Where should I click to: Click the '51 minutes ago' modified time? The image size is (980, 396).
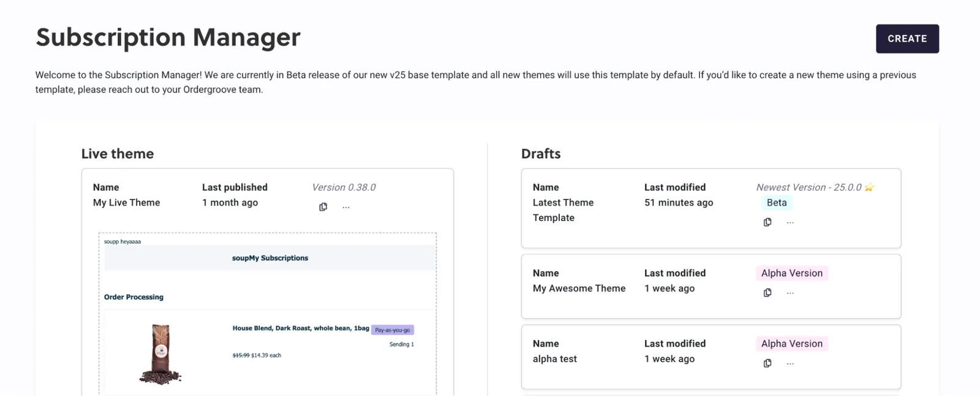tap(679, 203)
